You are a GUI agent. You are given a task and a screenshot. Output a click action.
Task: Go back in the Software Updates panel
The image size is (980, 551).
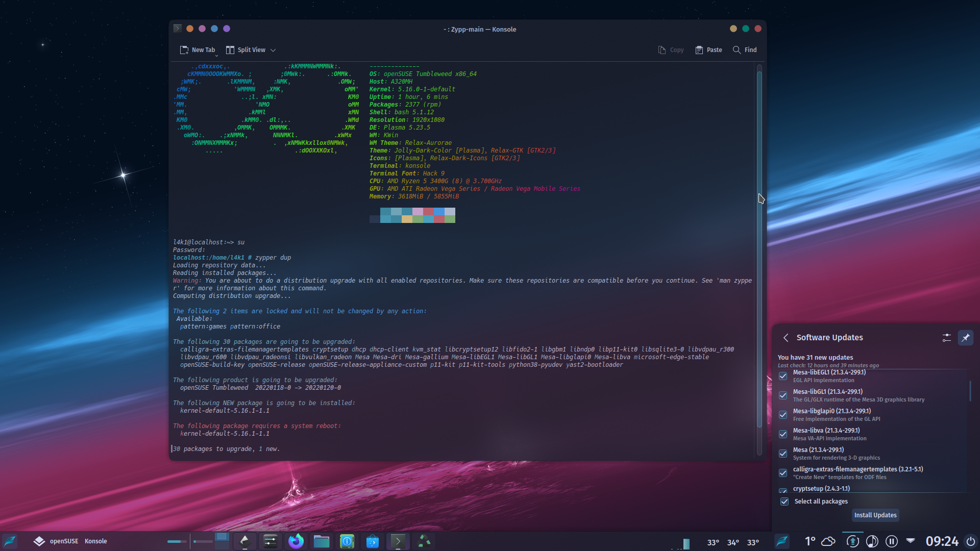(786, 338)
